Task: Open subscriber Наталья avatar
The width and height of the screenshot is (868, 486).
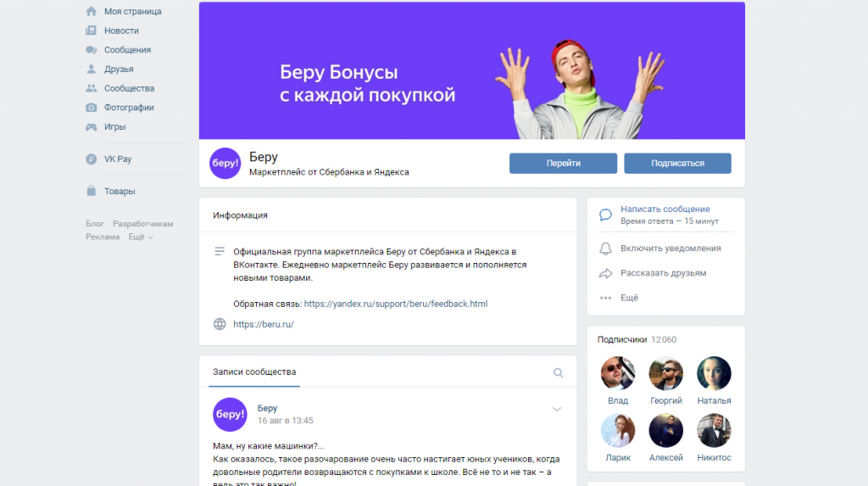Action: (714, 373)
